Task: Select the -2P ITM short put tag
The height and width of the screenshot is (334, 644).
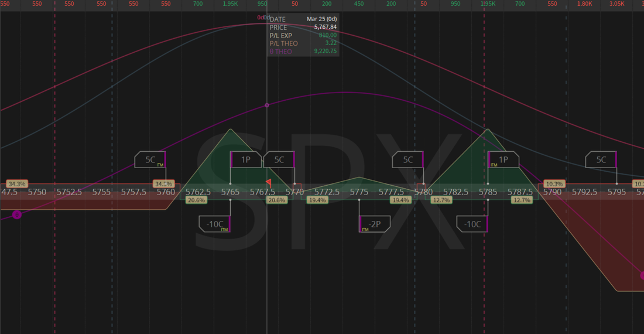Action: pos(375,224)
